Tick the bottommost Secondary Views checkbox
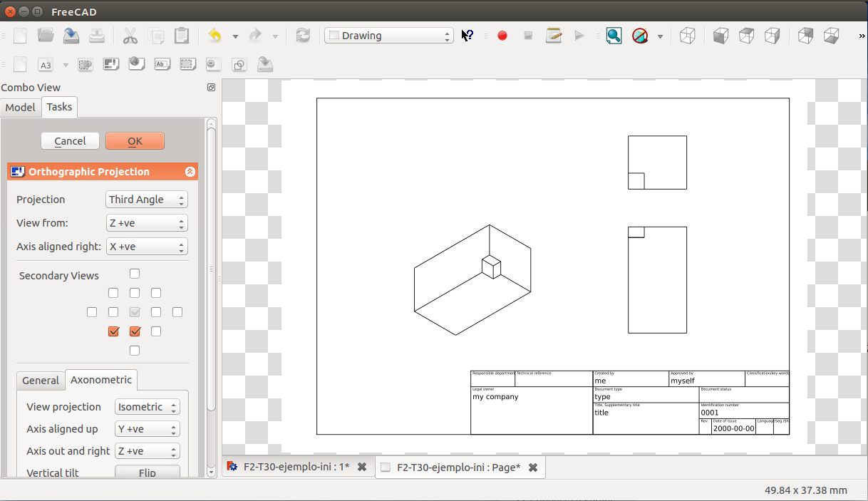 (x=135, y=351)
